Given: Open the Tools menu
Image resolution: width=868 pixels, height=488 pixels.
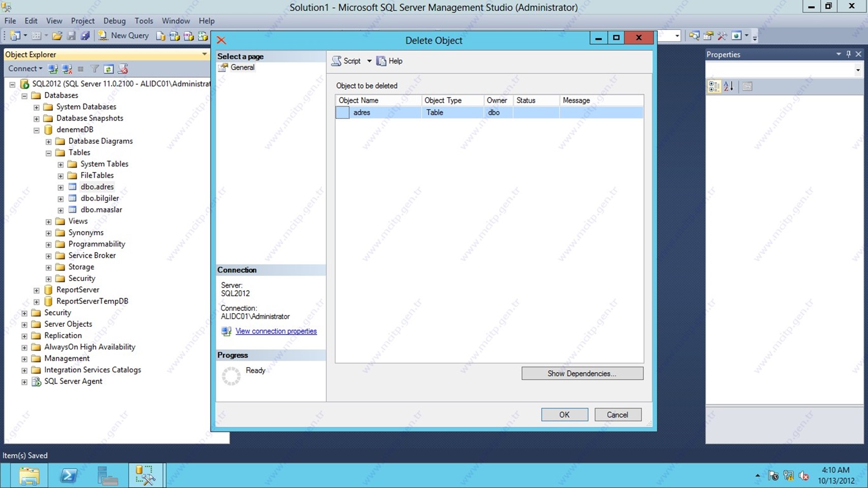Looking at the screenshot, I should click(x=144, y=21).
